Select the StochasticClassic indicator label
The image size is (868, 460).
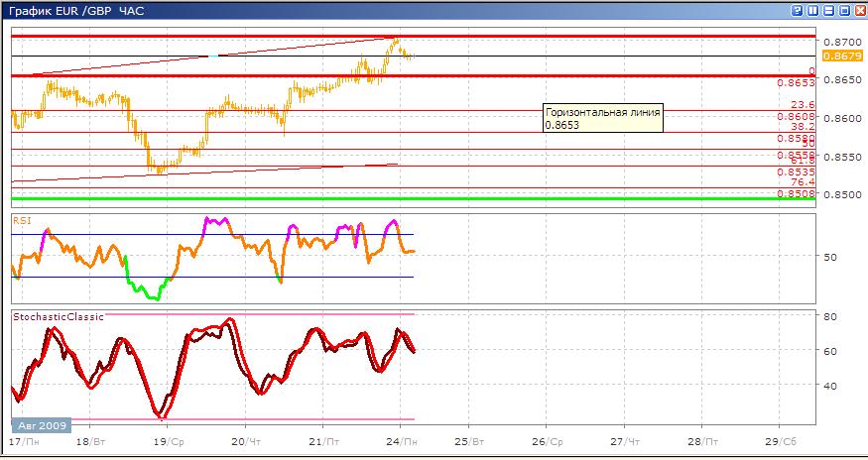59,316
